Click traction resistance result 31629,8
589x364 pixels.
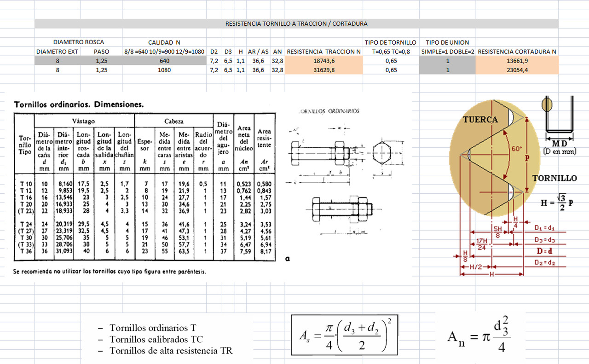(323, 70)
